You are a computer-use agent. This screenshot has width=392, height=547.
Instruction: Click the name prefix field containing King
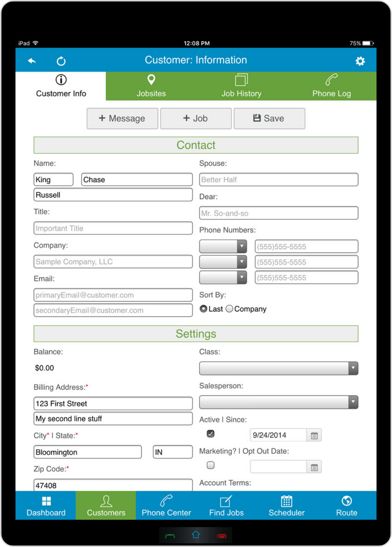coord(53,179)
